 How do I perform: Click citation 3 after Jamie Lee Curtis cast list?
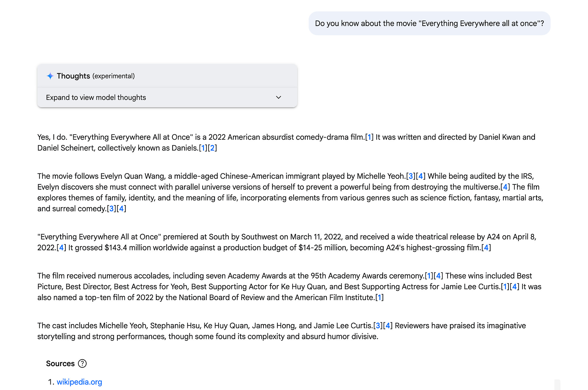378,326
